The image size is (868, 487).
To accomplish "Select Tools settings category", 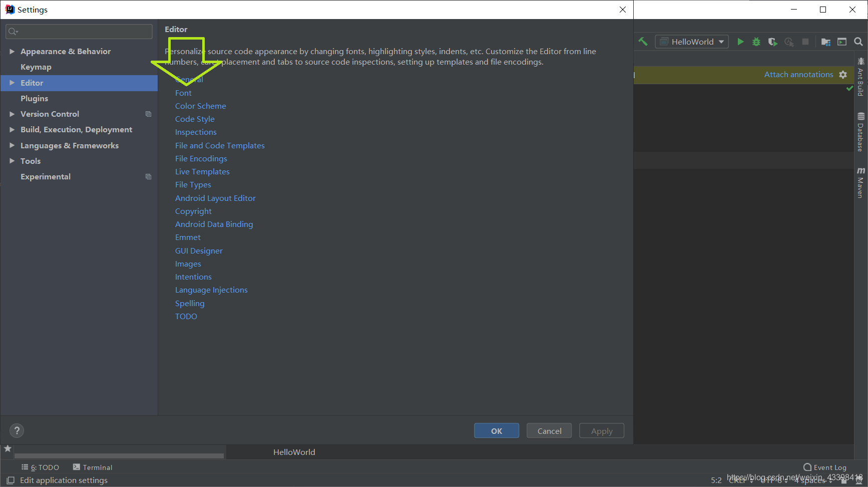I will pos(31,161).
